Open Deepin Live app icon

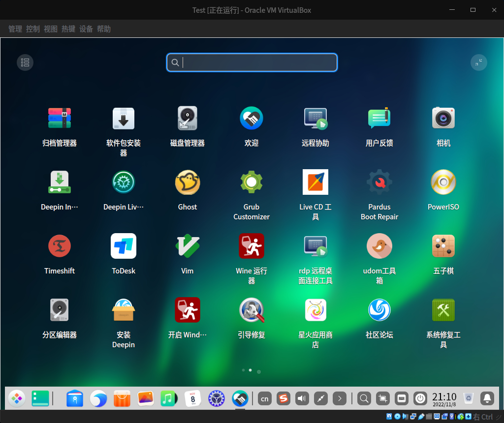pyautogui.click(x=124, y=182)
